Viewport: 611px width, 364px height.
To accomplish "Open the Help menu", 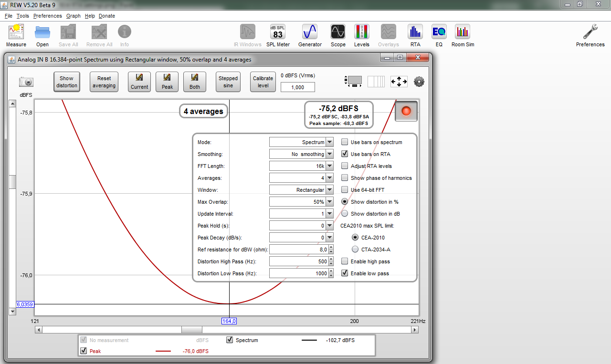I will pos(90,16).
